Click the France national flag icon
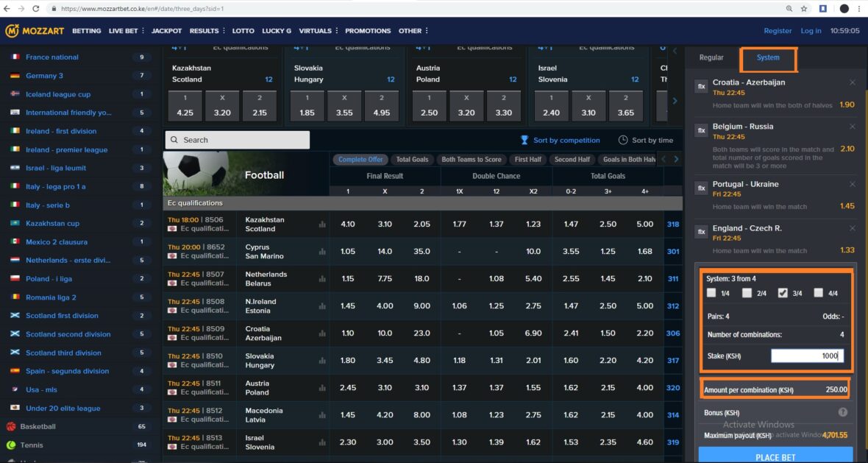Image resolution: width=868 pixels, height=463 pixels. tap(15, 57)
